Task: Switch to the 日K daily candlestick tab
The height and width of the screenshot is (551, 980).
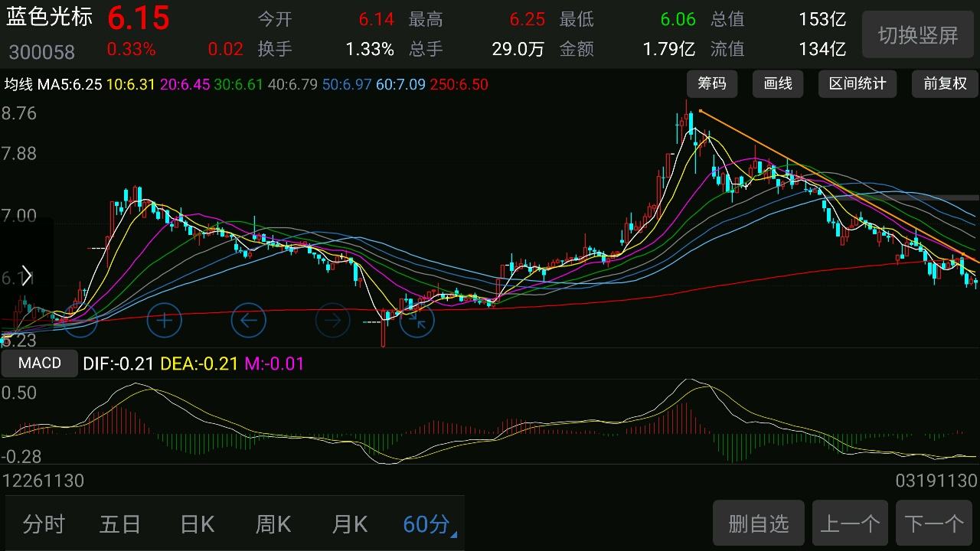Action: [197, 524]
